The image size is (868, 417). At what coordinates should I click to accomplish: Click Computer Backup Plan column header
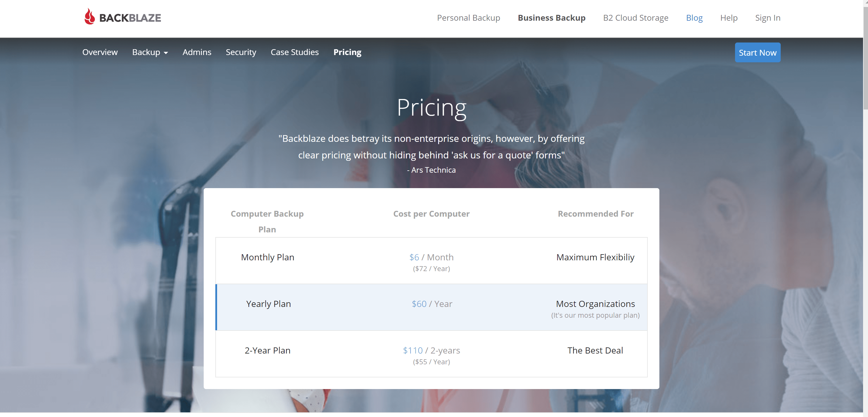click(x=267, y=222)
